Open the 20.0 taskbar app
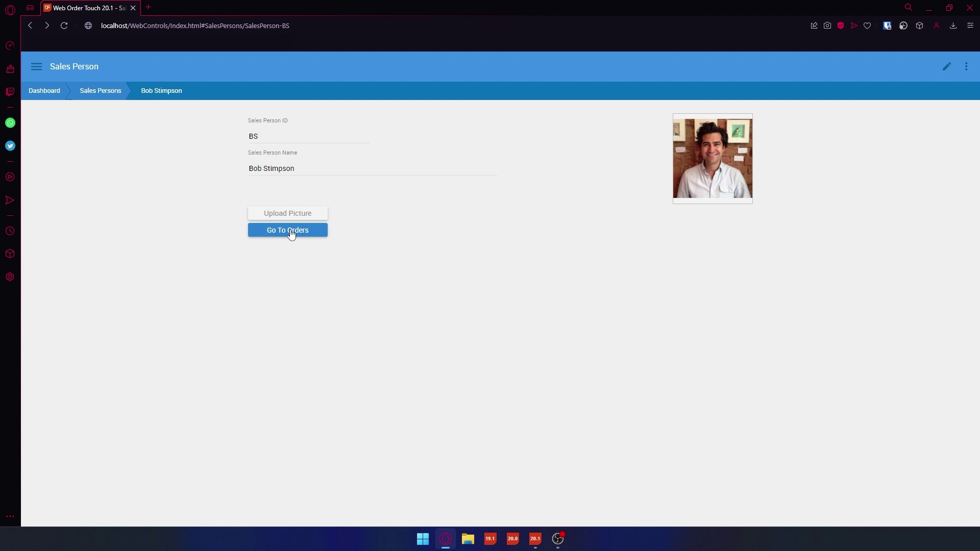980x551 pixels. click(513, 539)
